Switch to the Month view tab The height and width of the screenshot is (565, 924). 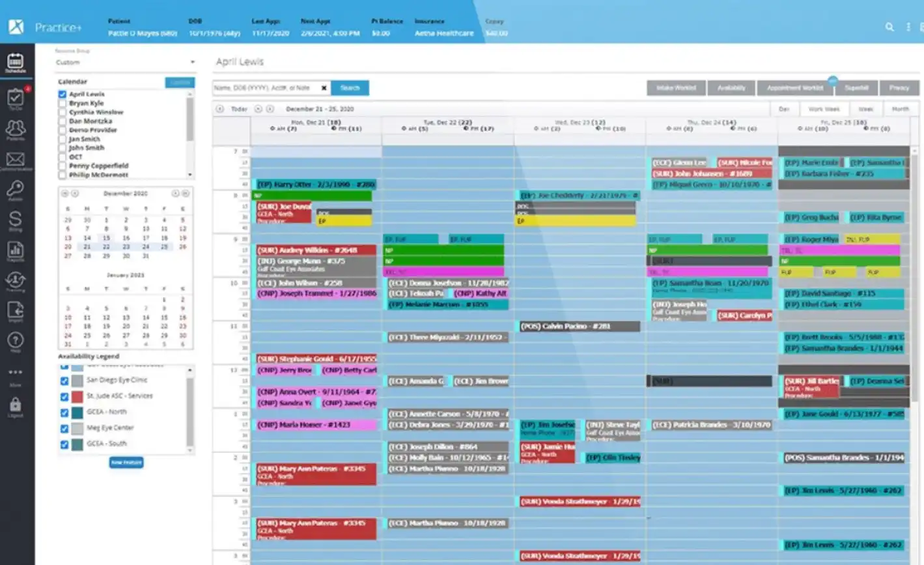point(900,109)
